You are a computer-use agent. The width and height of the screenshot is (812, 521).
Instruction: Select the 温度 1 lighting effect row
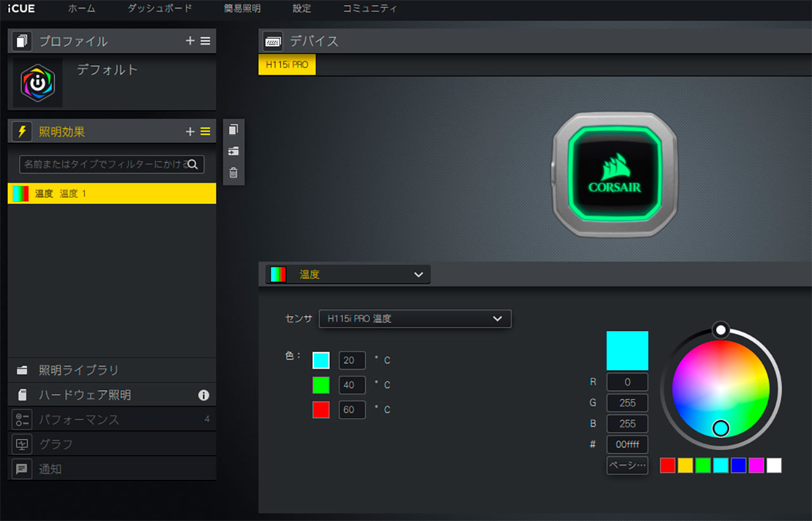(112, 194)
